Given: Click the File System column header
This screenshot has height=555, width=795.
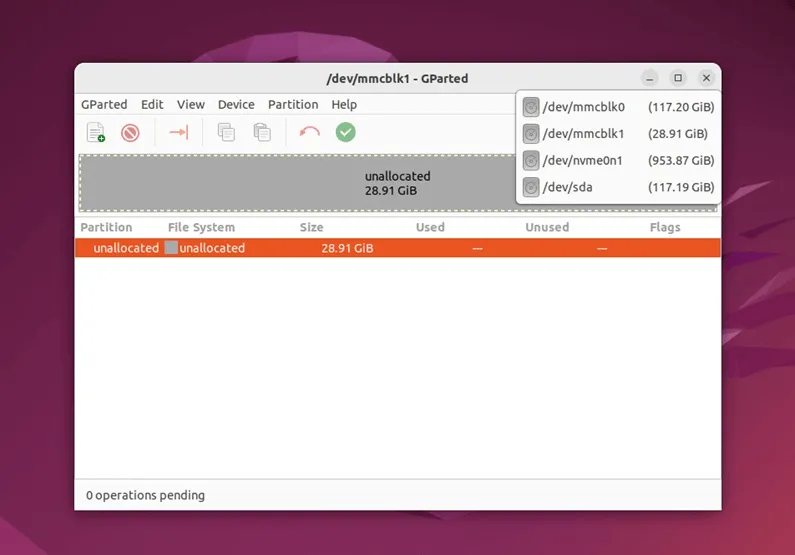Looking at the screenshot, I should [x=200, y=227].
